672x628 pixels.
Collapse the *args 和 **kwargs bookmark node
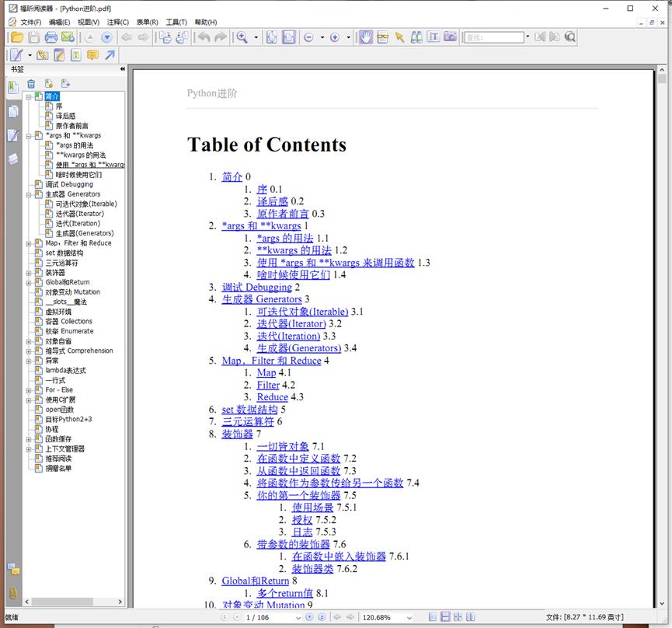coord(29,136)
